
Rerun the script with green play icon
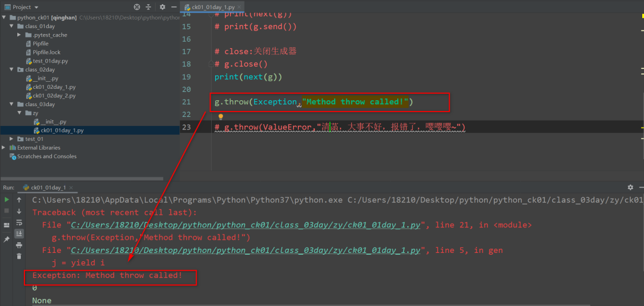[x=7, y=200]
